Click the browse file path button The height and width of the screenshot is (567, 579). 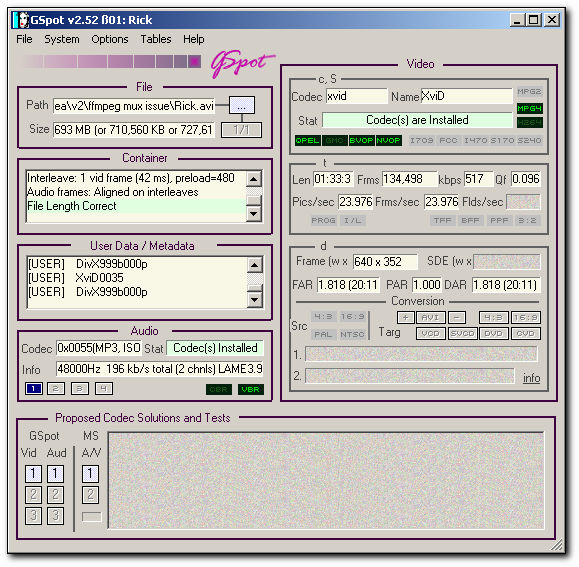[x=241, y=106]
